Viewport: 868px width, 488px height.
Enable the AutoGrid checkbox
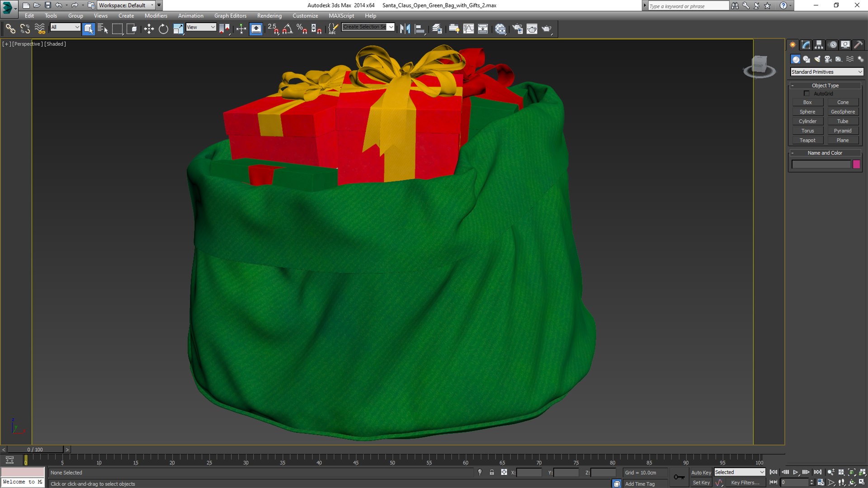click(x=807, y=94)
